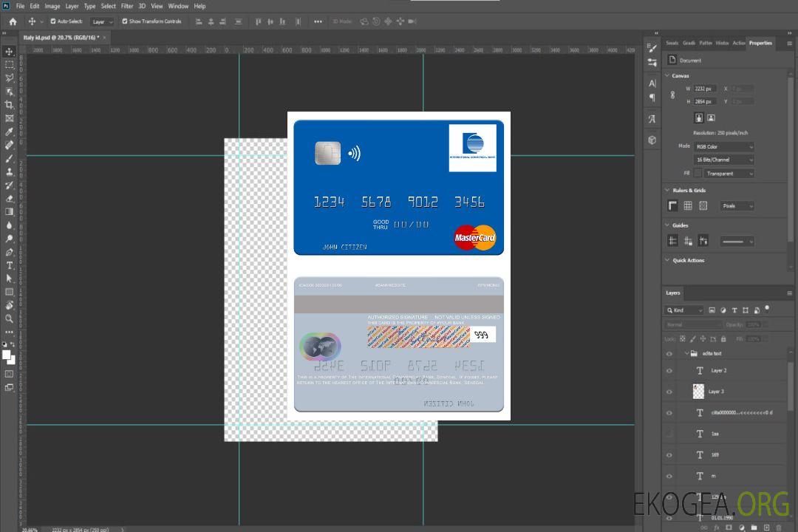Screen dimensions: 798x532
Task: Open the Image menu
Action: (x=52, y=6)
